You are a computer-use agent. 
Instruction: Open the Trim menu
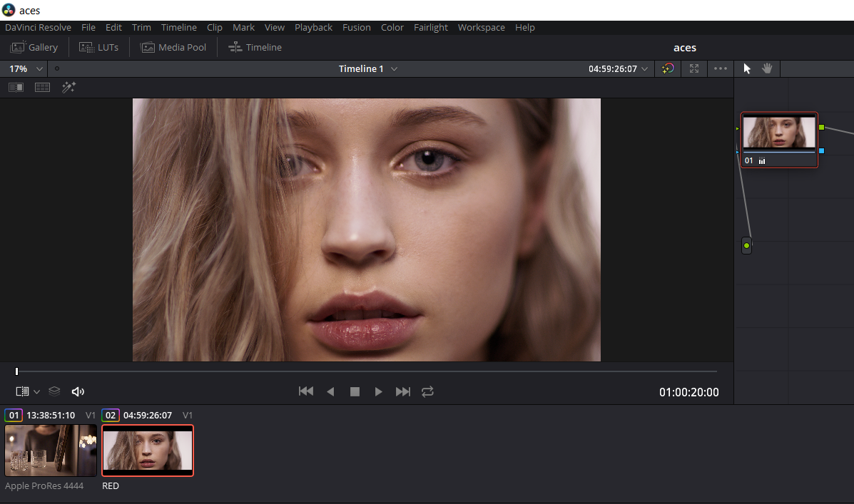tap(141, 27)
